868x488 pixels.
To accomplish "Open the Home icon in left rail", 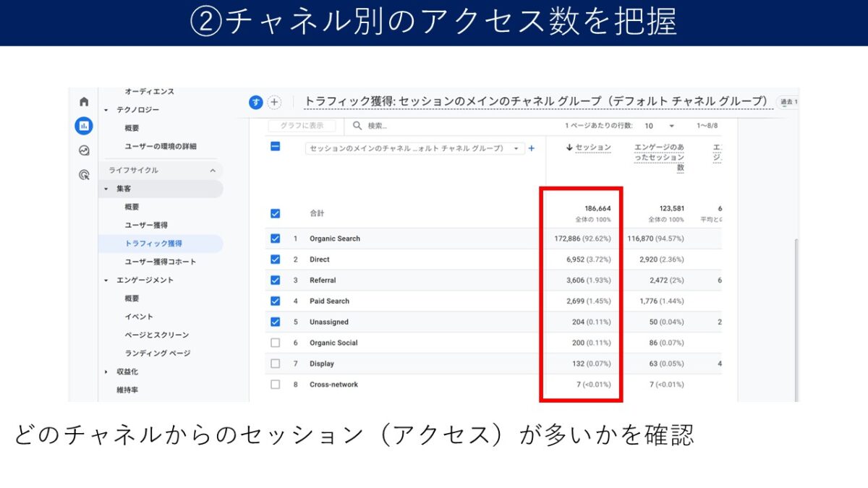I will tap(84, 102).
